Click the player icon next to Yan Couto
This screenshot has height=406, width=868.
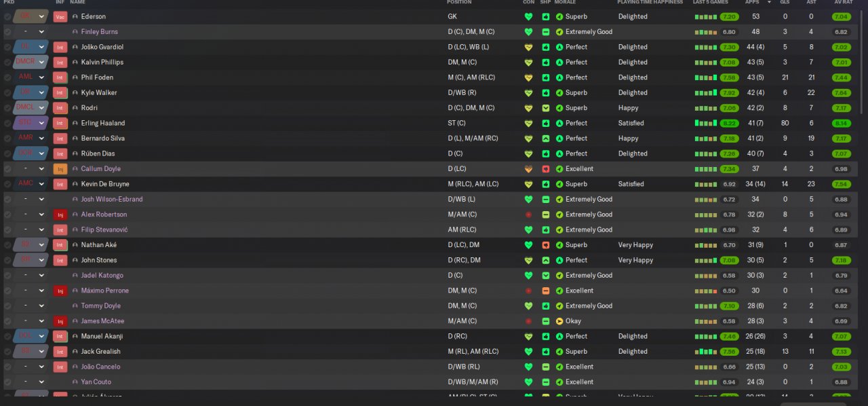(75, 382)
